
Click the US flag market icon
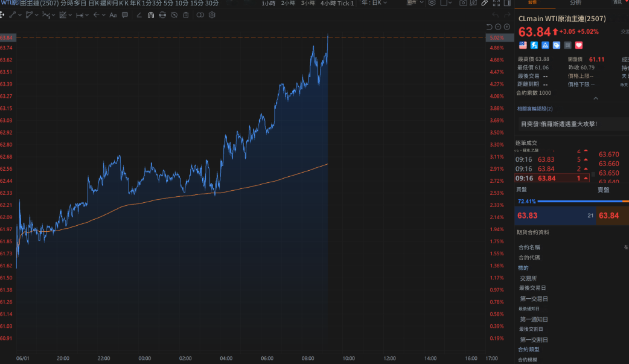point(523,45)
